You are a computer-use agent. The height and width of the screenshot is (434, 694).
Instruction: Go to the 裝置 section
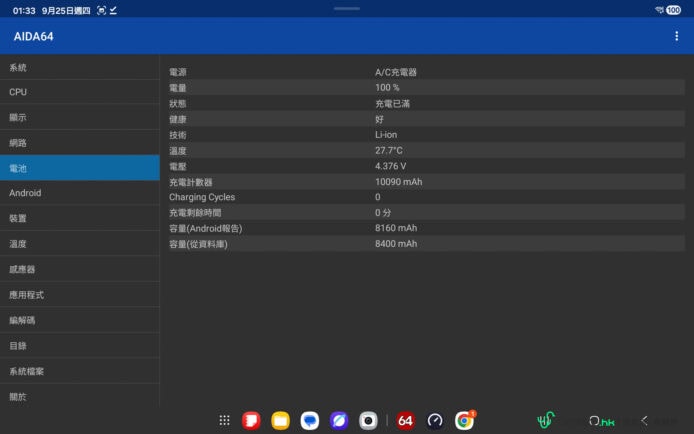coord(80,218)
